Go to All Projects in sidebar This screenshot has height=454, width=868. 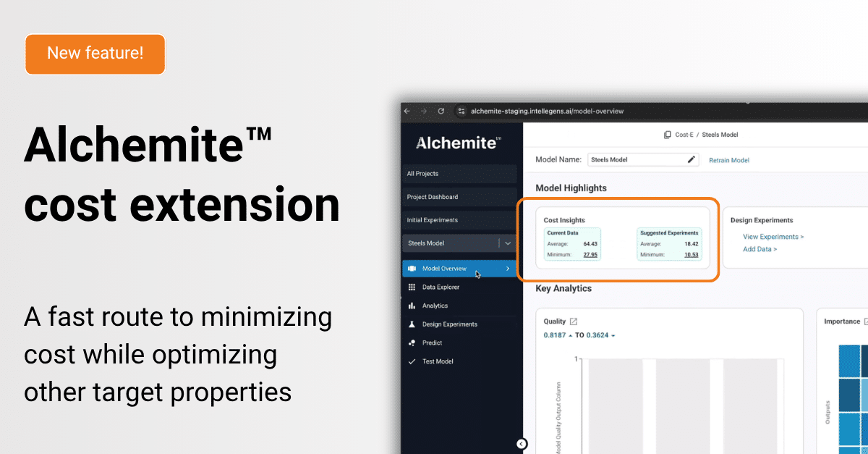click(x=459, y=174)
